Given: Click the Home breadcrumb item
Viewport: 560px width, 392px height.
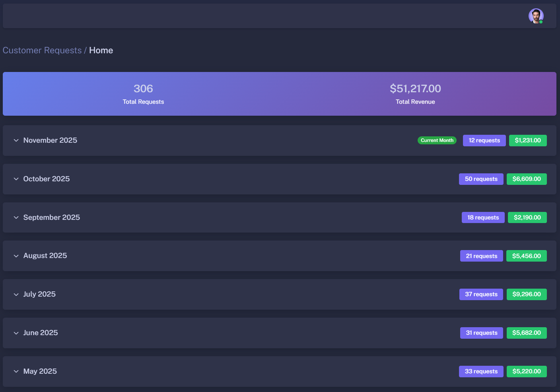Looking at the screenshot, I should (x=101, y=50).
